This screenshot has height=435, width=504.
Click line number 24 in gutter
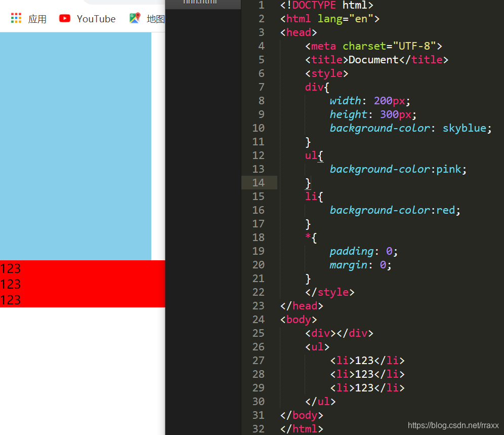(x=259, y=320)
